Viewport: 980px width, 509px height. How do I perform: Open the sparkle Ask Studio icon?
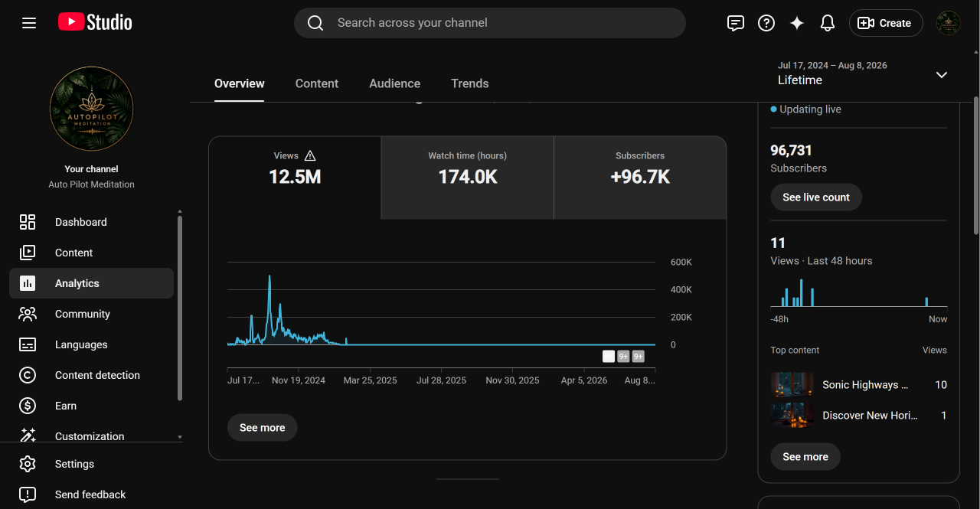pyautogui.click(x=797, y=23)
